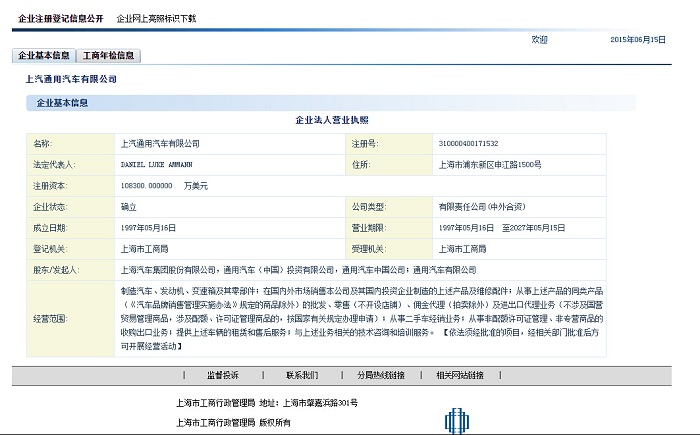The width and height of the screenshot is (700, 435).
Task: Select 登记机关 value 上海市工商局
Action: pyautogui.click(x=144, y=249)
